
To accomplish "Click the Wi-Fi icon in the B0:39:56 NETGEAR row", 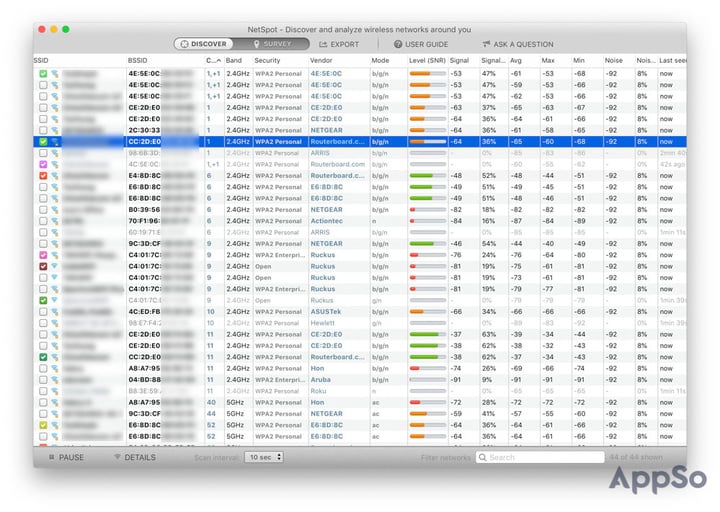I will [x=55, y=210].
